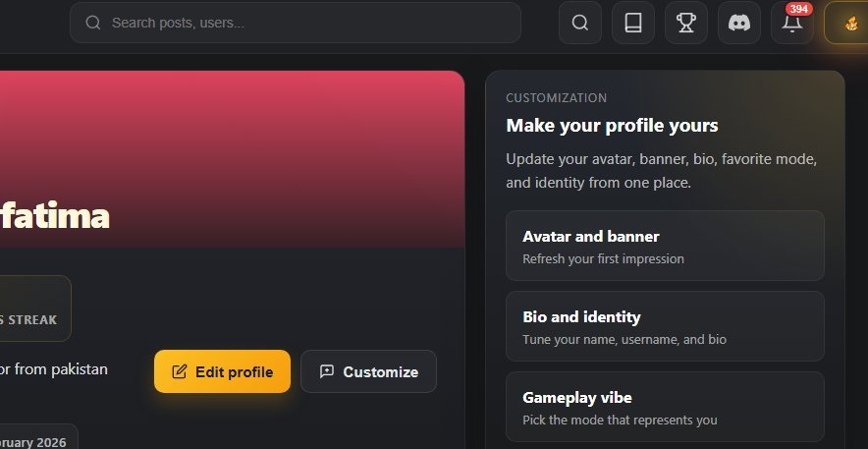Screen dimensions: 868x449
Task: Open the Bio and identity option
Action: 665,326
